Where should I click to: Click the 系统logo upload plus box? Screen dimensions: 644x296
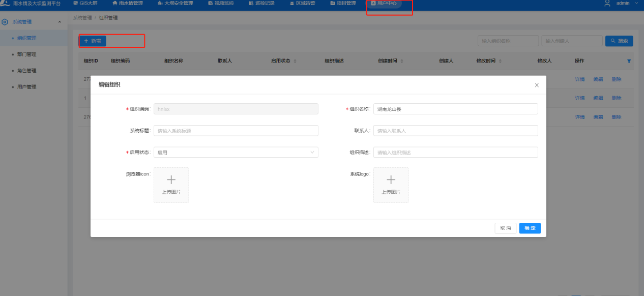[391, 185]
